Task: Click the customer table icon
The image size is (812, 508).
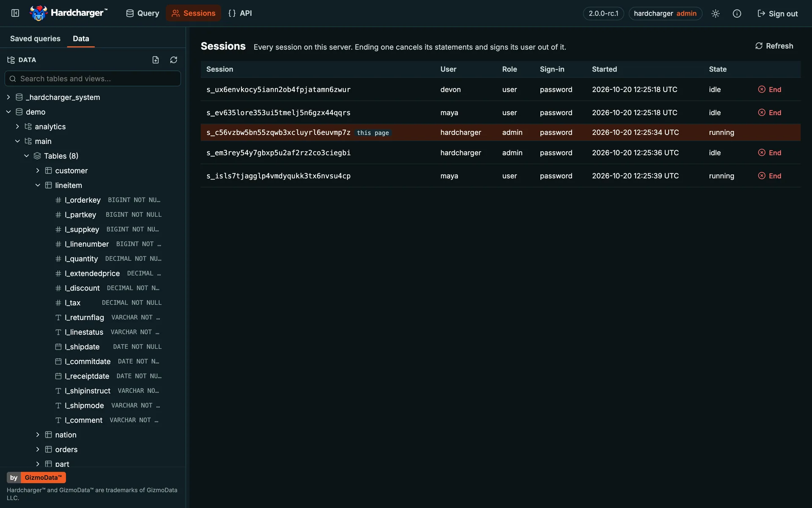Action: pyautogui.click(x=49, y=171)
